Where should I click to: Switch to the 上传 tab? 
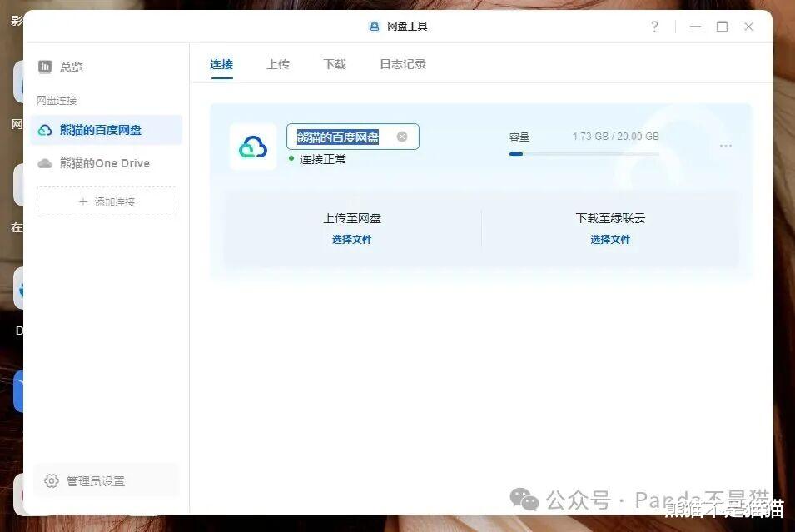click(278, 64)
